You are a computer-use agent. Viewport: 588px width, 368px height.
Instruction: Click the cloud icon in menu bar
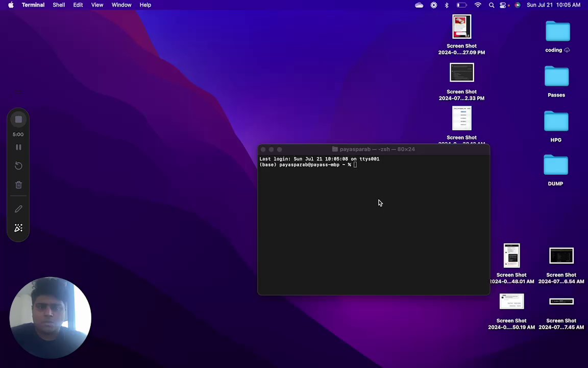pyautogui.click(x=419, y=5)
